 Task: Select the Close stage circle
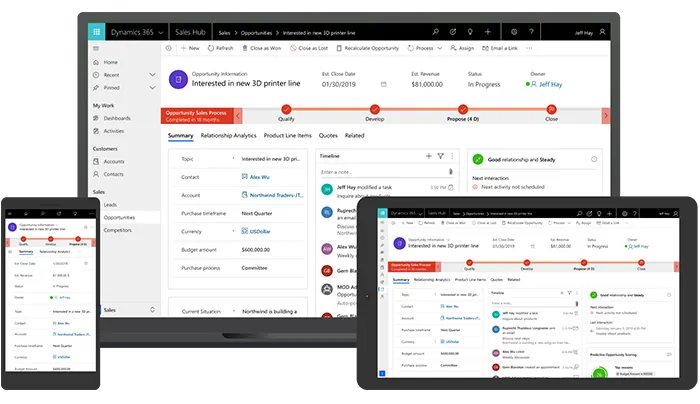pyautogui.click(x=551, y=110)
